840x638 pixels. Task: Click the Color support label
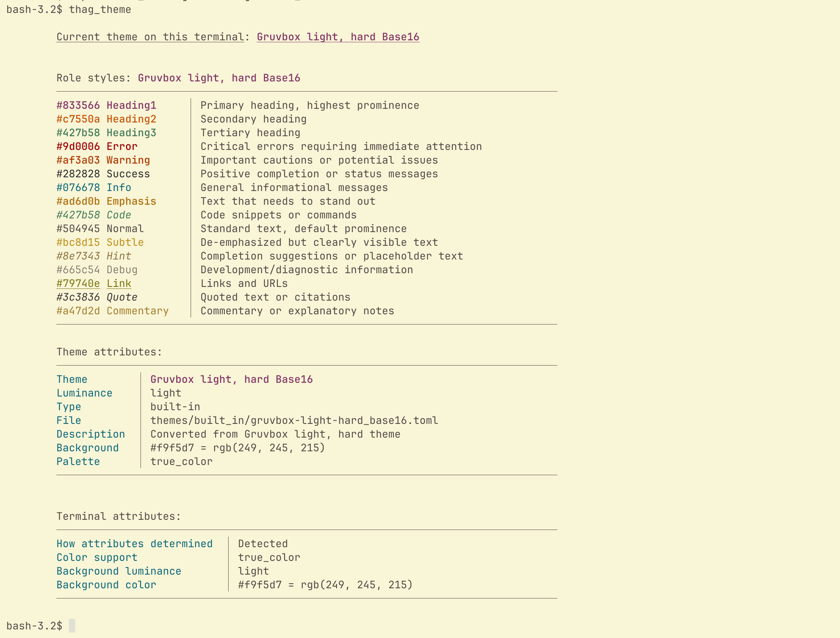pos(97,557)
